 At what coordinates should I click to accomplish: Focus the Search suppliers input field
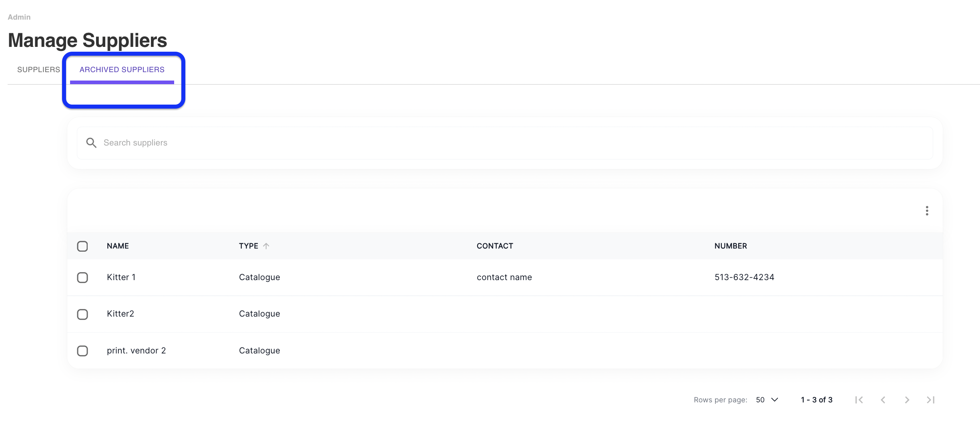[504, 143]
